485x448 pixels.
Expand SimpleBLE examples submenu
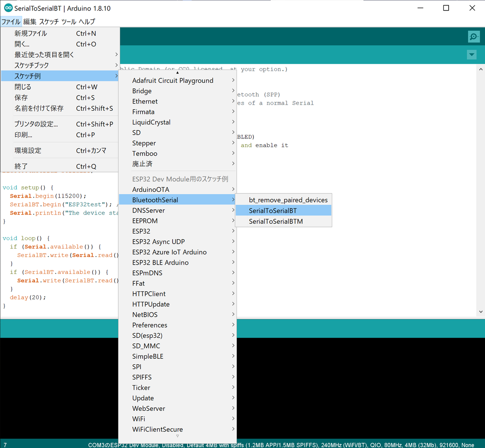pyautogui.click(x=177, y=356)
